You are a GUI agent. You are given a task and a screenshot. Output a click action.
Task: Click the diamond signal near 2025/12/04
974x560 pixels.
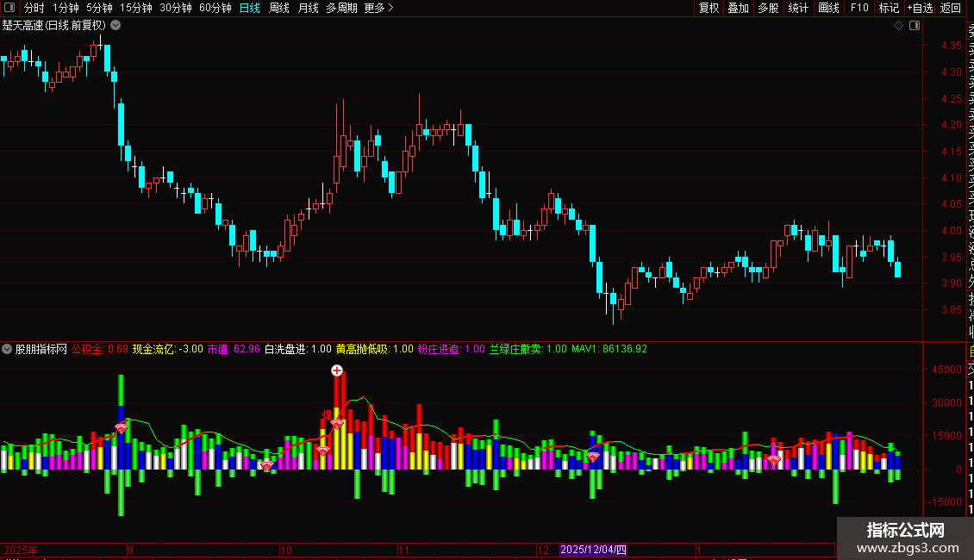point(593,457)
